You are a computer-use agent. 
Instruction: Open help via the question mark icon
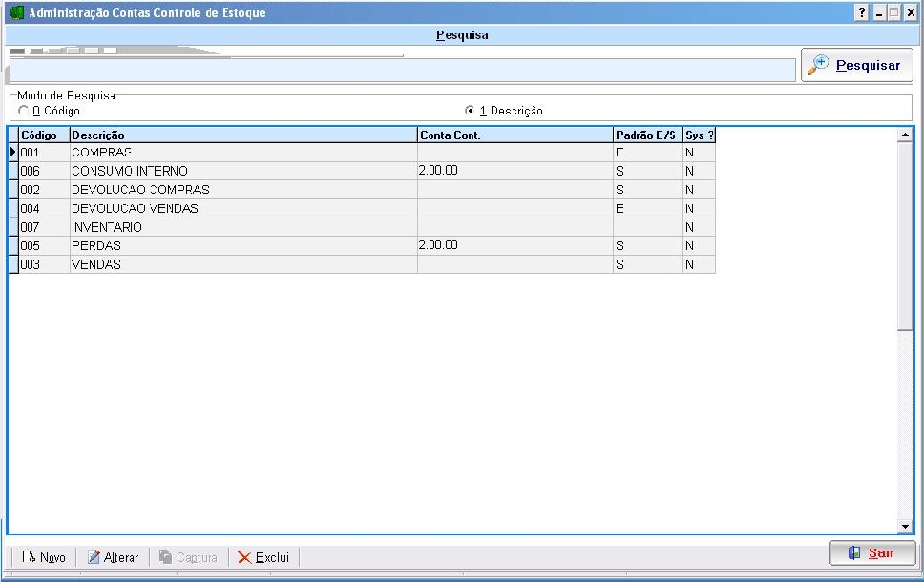point(861,13)
